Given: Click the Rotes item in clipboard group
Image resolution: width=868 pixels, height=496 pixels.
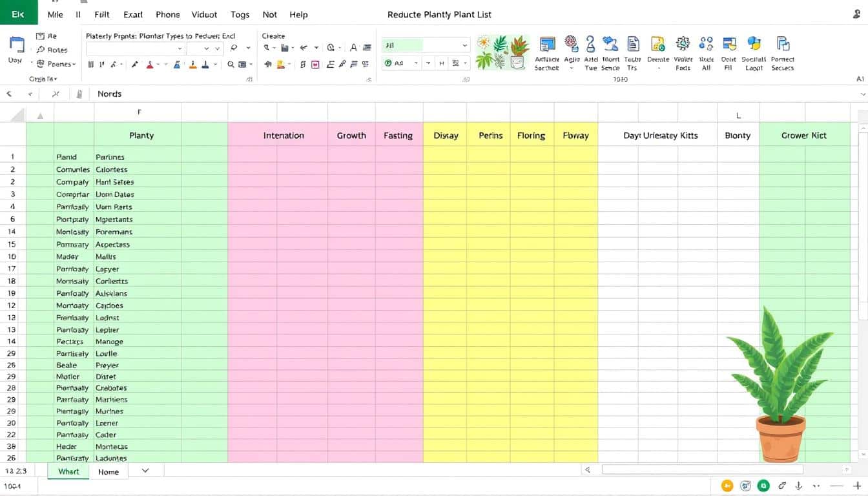Looking at the screenshot, I should click(x=52, y=50).
